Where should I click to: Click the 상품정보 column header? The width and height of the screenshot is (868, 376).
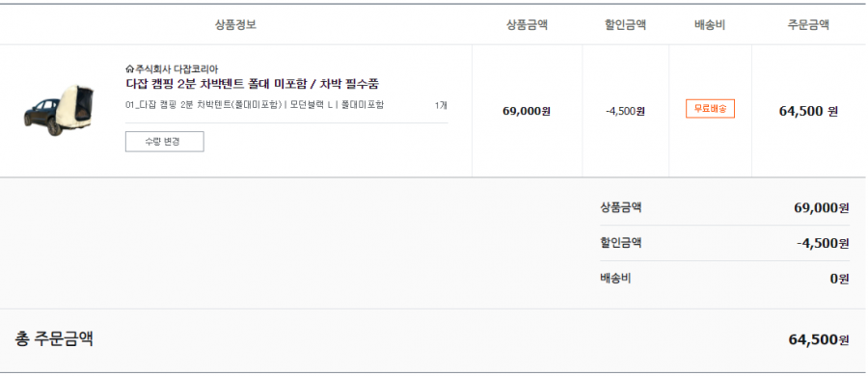coord(236,24)
